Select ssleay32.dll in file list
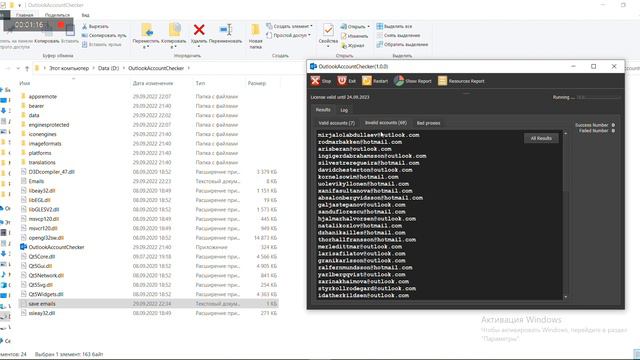This screenshot has width=640, height=360. click(x=42, y=313)
